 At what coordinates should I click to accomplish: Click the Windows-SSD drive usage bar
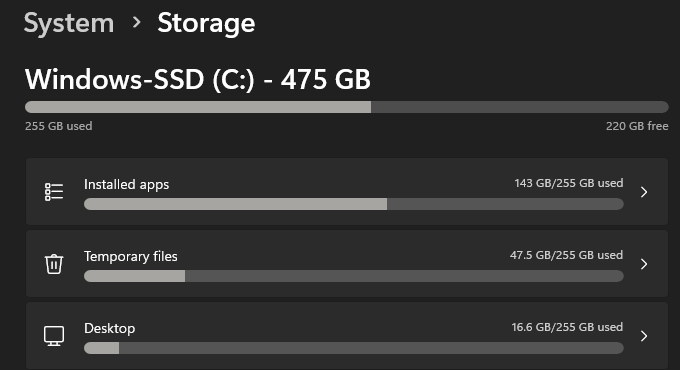tap(347, 107)
